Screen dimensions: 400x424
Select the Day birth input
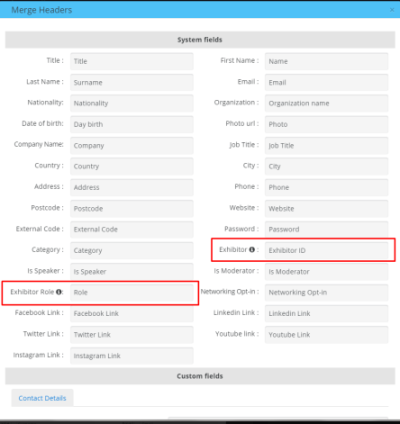coord(132,124)
